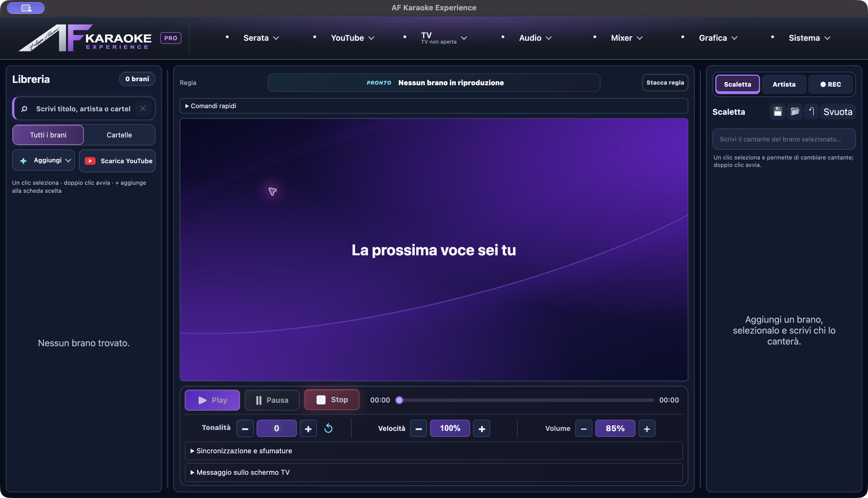Expand Messaggio sullo schermo TV section
This screenshot has width=868, height=498.
433,472
